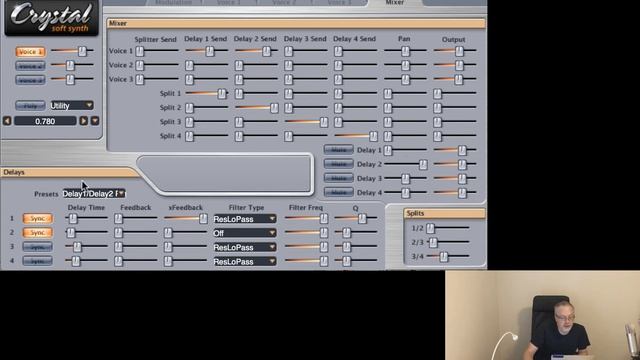Enable Sync on delay 4
Image resolution: width=640 pixels, height=360 pixels.
pos(38,261)
